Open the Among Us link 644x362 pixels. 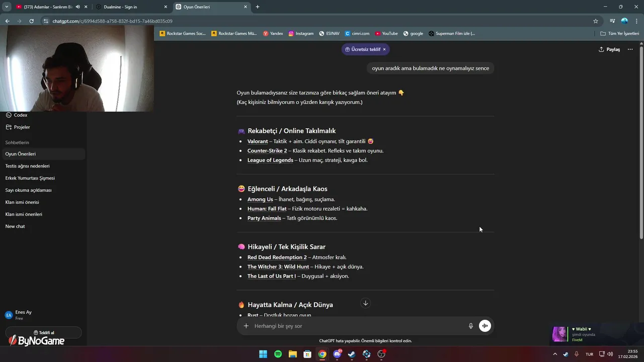pyautogui.click(x=260, y=200)
